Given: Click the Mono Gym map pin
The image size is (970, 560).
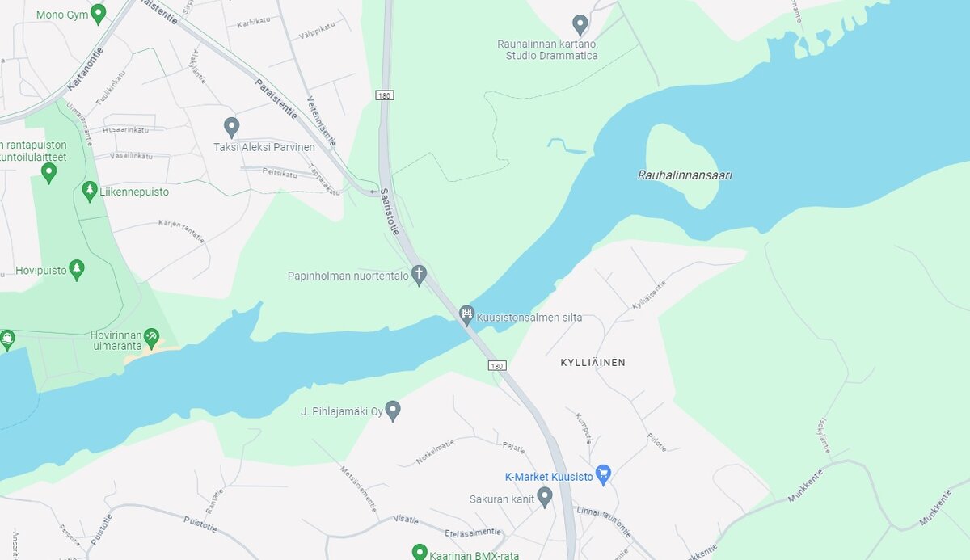Looking at the screenshot, I should (x=98, y=14).
